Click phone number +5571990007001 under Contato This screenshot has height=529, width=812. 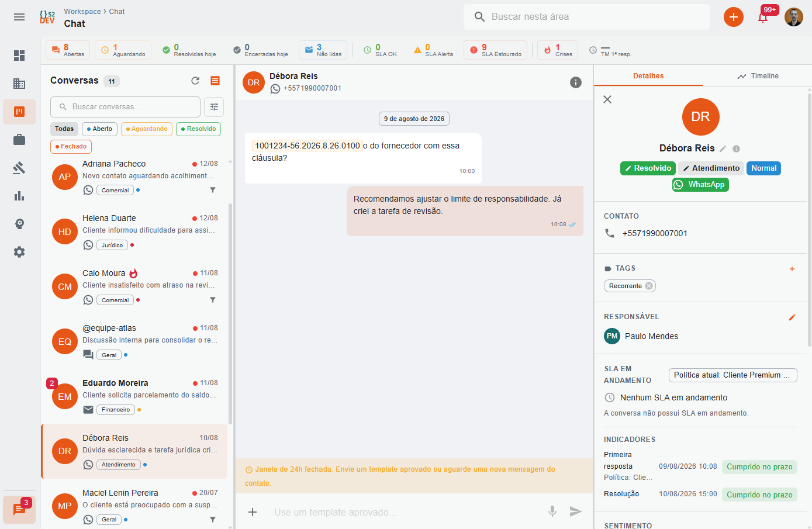655,233
